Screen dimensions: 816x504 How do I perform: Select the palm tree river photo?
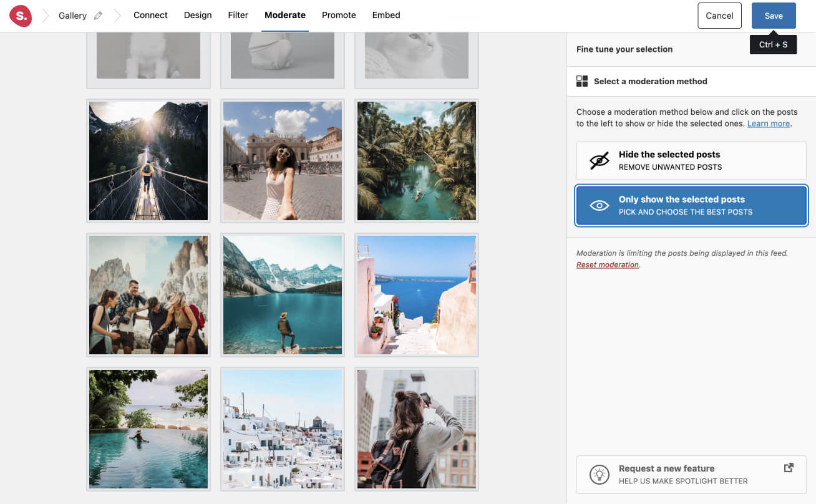coord(417,161)
